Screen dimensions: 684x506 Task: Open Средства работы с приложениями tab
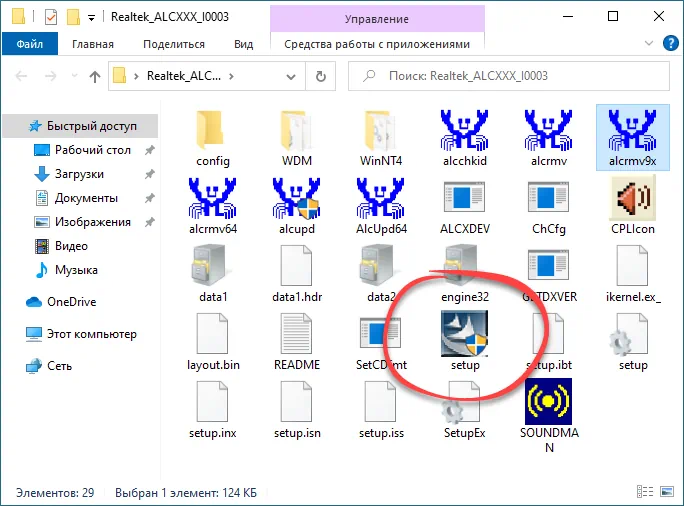click(x=377, y=44)
